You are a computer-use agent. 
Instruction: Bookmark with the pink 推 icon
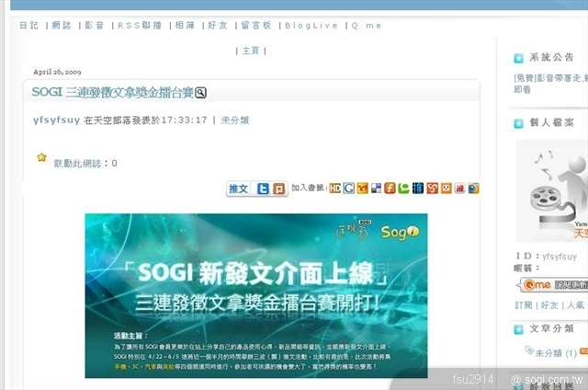tap(459, 188)
